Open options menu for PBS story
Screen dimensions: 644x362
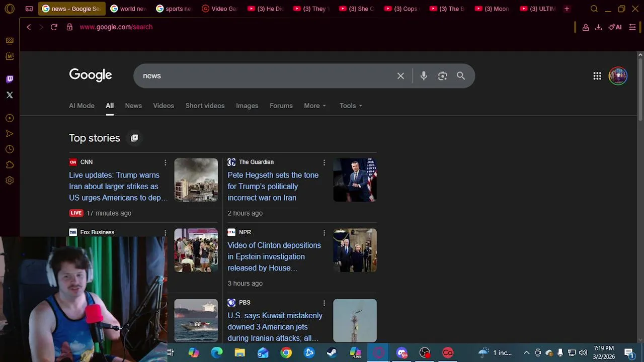coord(324,303)
